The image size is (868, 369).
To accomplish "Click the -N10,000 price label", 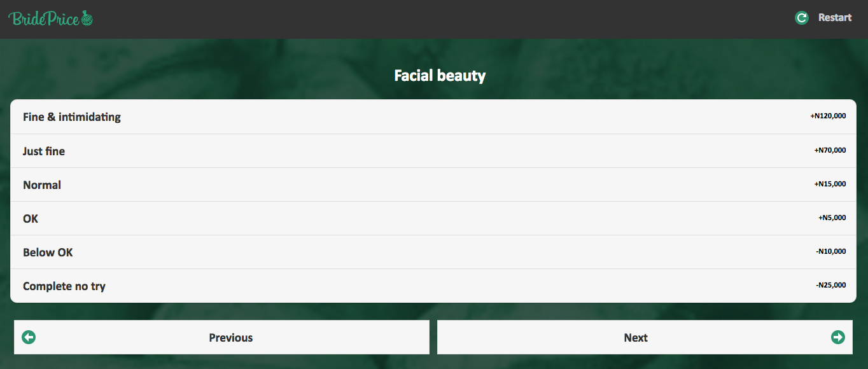I will click(x=830, y=252).
